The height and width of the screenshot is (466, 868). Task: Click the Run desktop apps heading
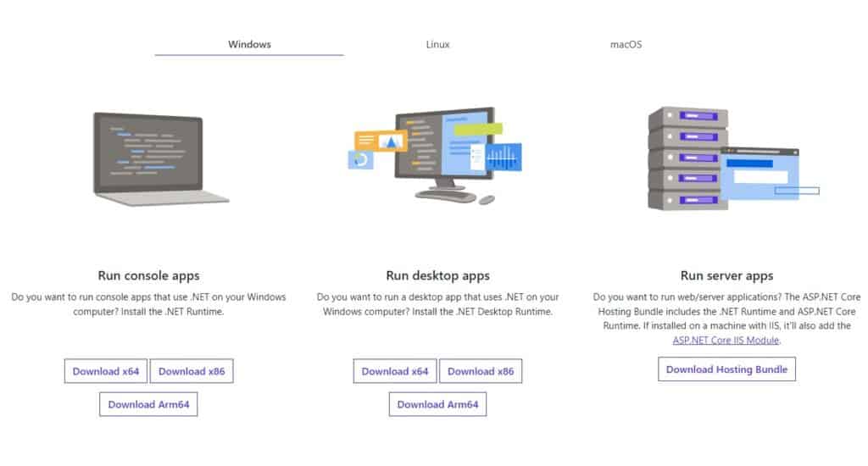437,275
